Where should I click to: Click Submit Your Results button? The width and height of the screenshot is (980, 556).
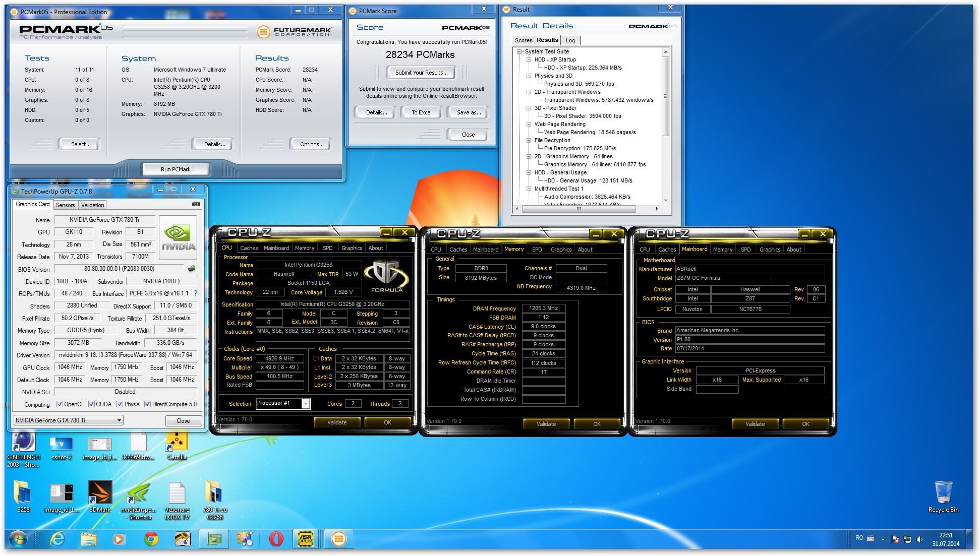coord(421,73)
